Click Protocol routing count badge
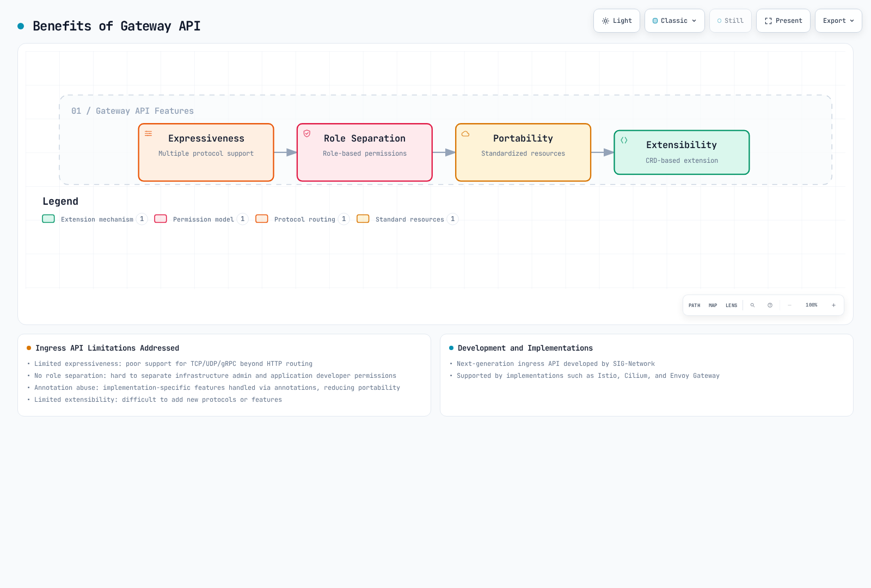 (x=344, y=219)
